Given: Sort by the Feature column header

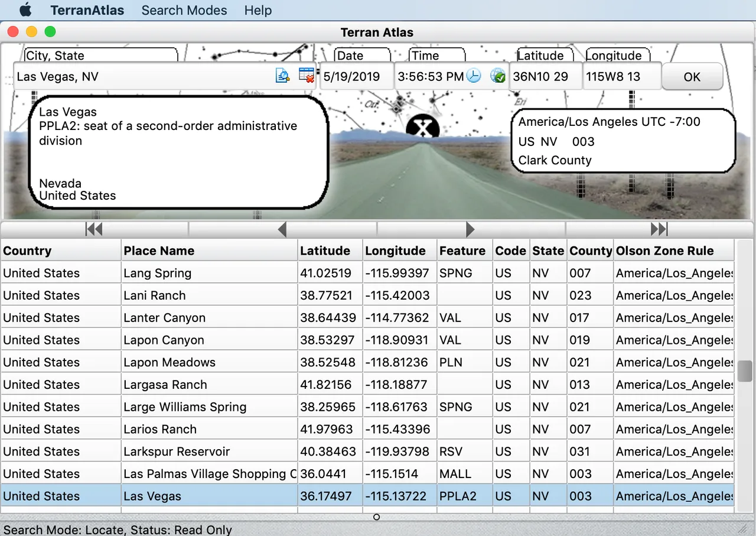Looking at the screenshot, I should click(x=465, y=251).
